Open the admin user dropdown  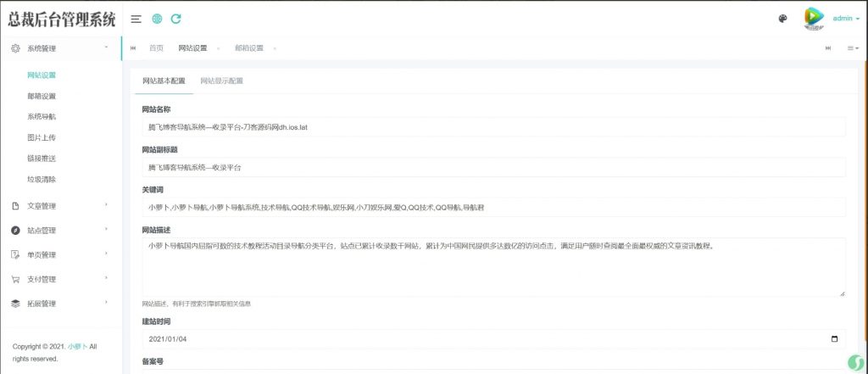pyautogui.click(x=847, y=19)
